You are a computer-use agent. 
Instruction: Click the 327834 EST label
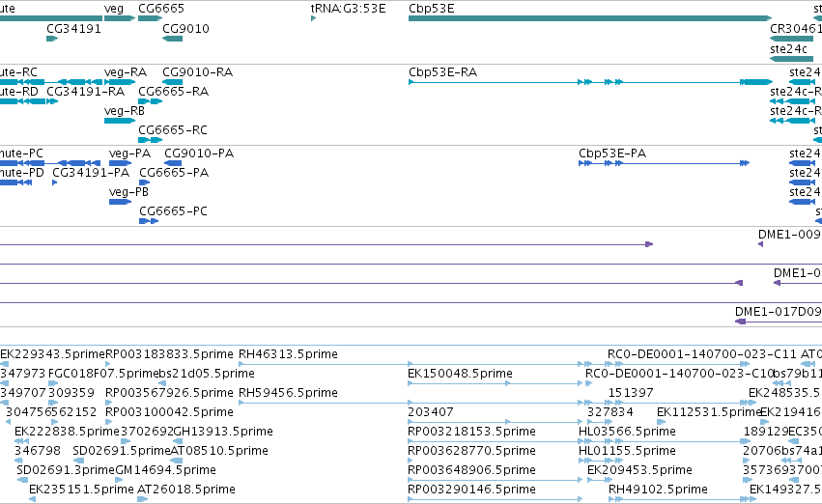pyautogui.click(x=609, y=412)
